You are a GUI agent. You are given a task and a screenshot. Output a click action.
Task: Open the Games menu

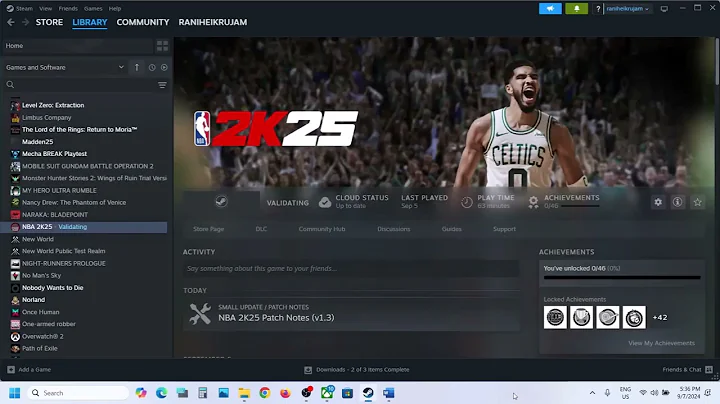point(93,8)
